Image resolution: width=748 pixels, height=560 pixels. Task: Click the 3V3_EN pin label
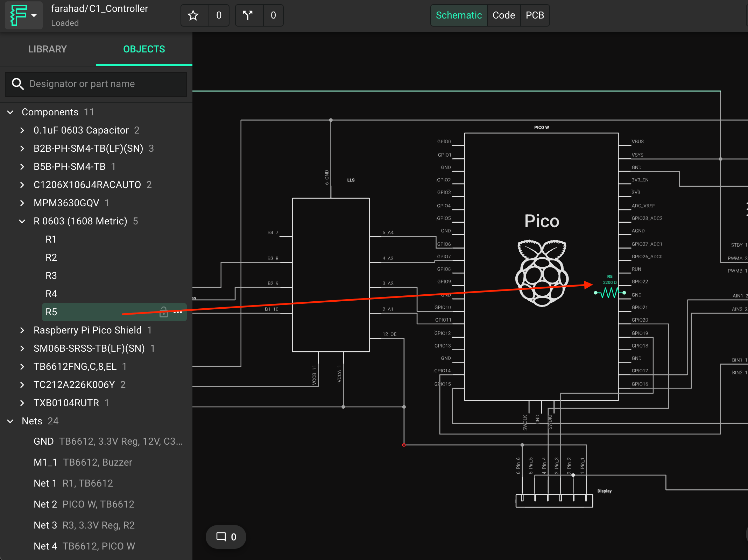pos(640,180)
